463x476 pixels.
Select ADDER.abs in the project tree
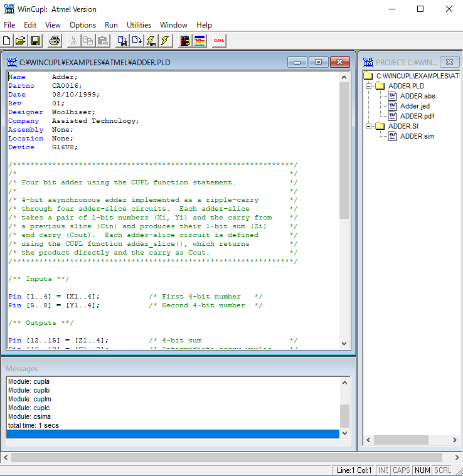(x=417, y=96)
